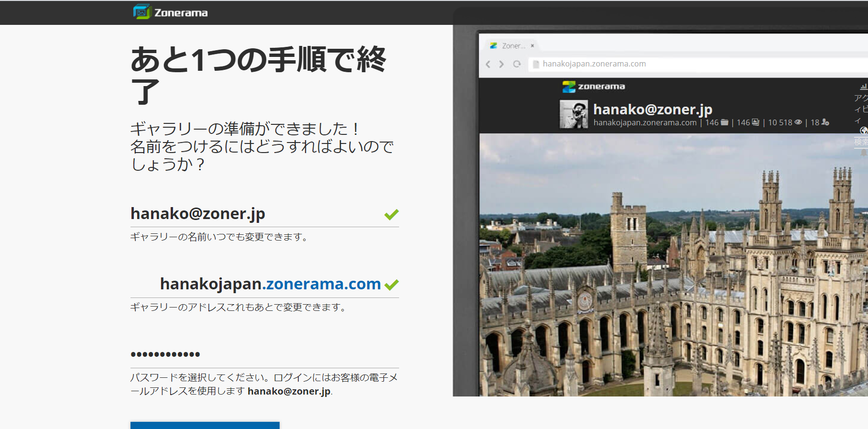Click the globe icon at the preview's right edge

864,131
